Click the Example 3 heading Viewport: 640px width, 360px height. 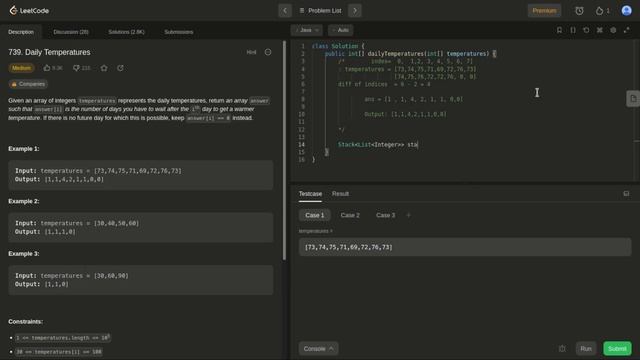[x=24, y=253]
